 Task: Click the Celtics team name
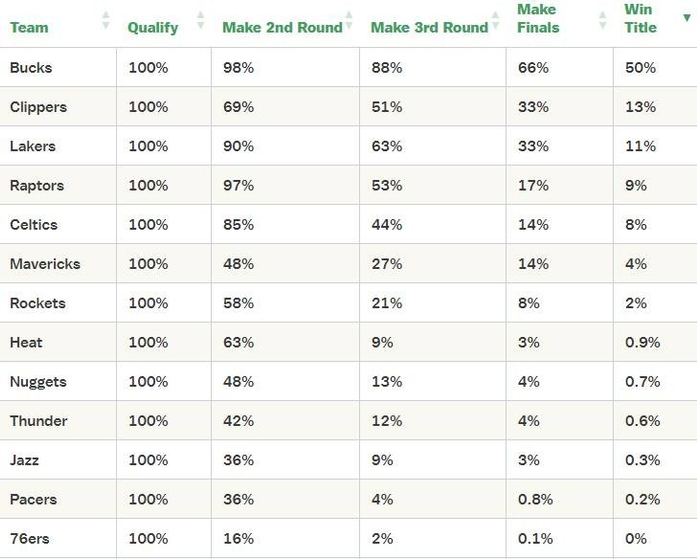tap(34, 225)
